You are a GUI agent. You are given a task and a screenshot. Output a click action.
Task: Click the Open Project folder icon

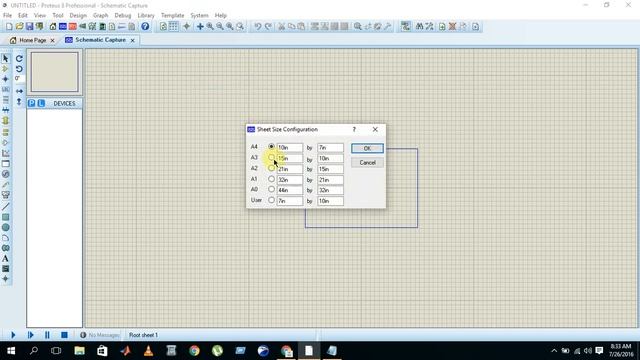click(19, 27)
